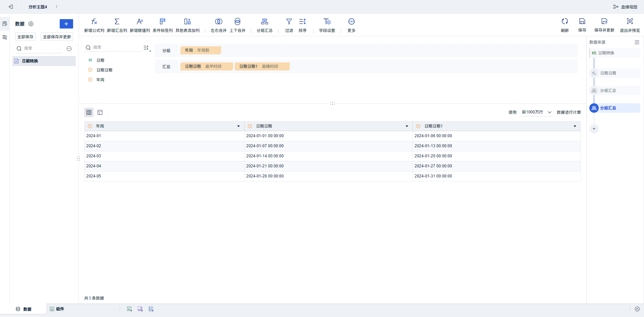Switch to the 组件 bottom tab
Image resolution: width=644 pixels, height=317 pixels.
57,309
